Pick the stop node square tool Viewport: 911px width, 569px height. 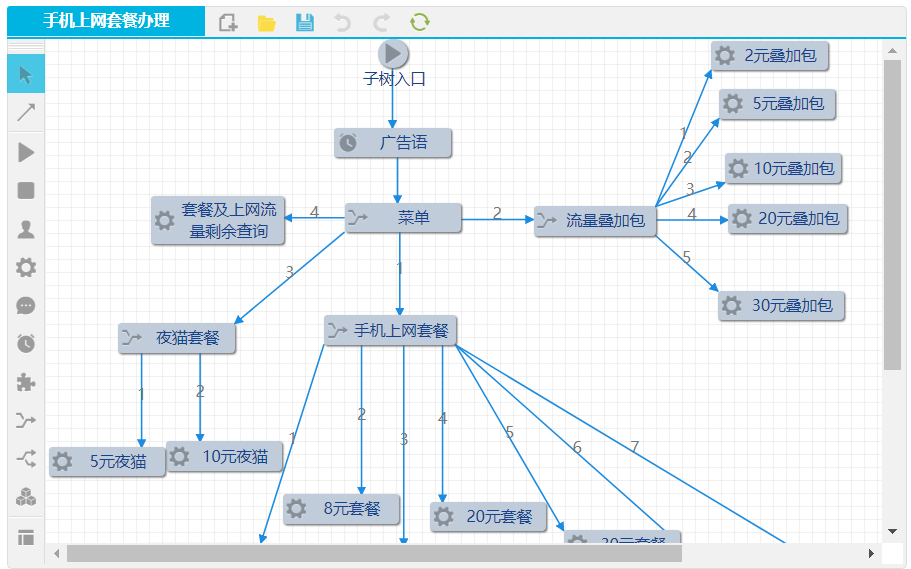pyautogui.click(x=26, y=191)
